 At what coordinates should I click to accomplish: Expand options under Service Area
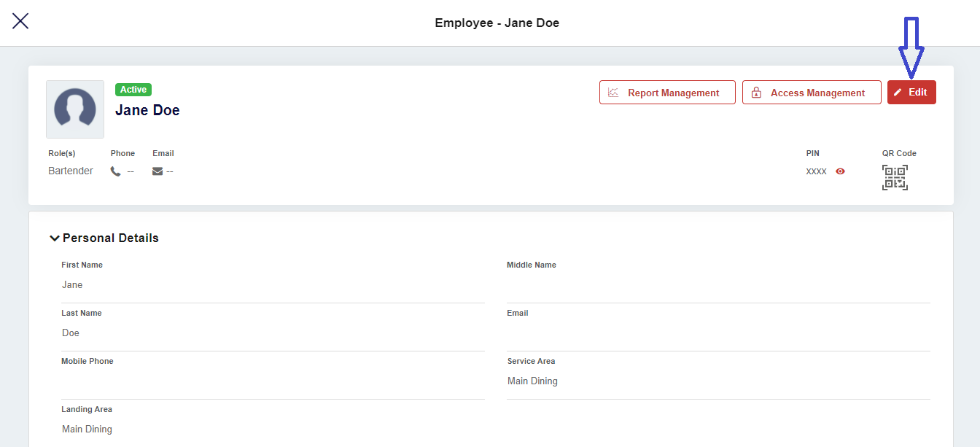point(532,380)
